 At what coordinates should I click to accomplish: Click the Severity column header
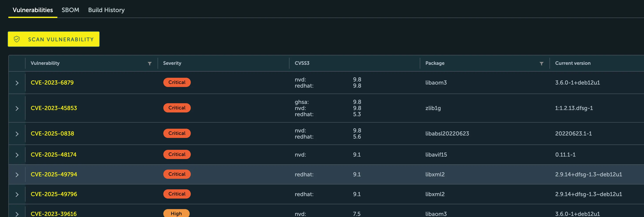(x=172, y=63)
